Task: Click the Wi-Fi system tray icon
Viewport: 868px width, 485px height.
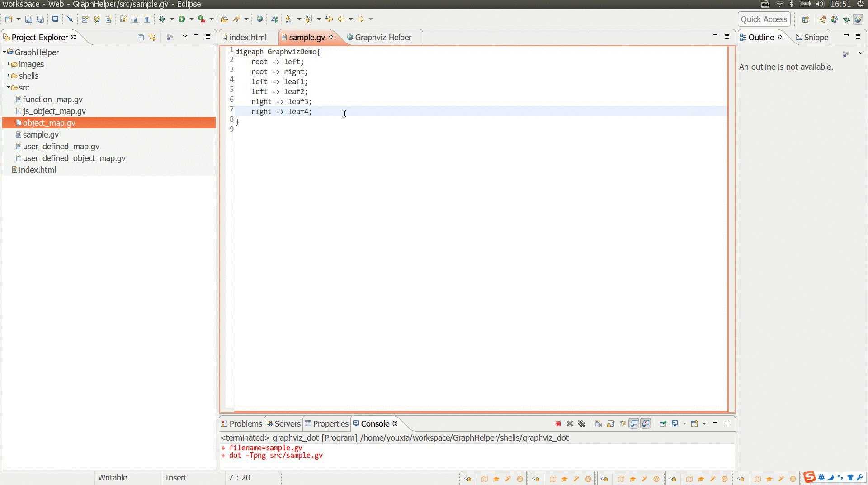Action: point(779,4)
